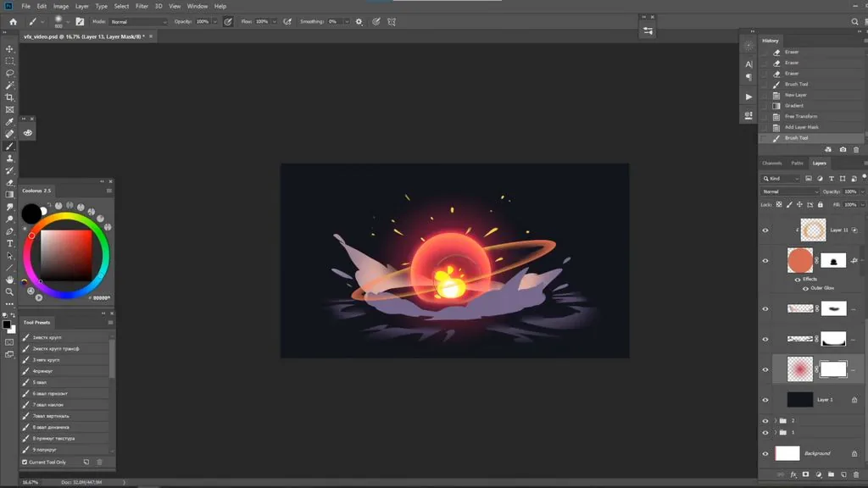Screen dimensions: 868x488
Task: Select the Hand tool
Action: click(9, 280)
